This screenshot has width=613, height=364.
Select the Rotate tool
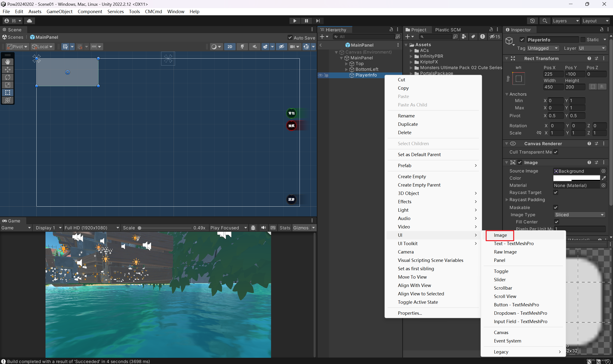click(x=8, y=77)
